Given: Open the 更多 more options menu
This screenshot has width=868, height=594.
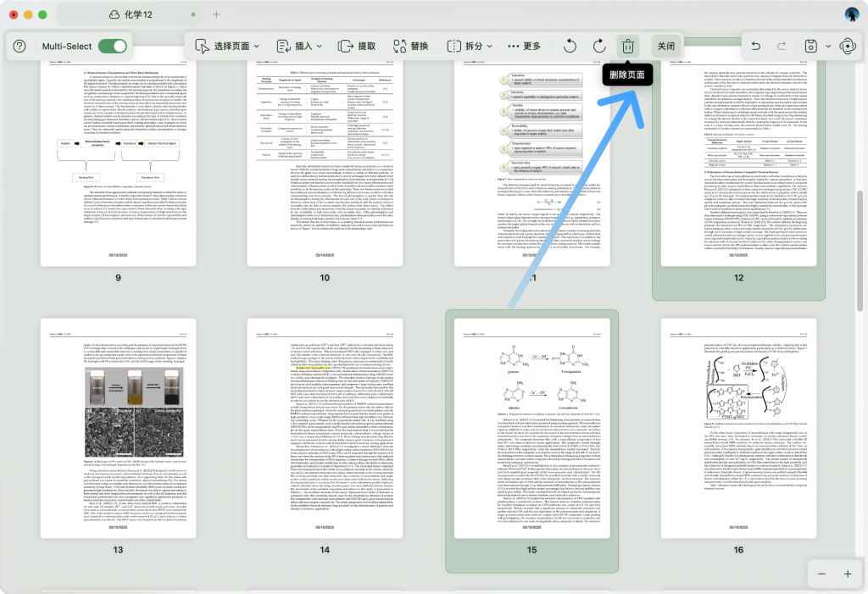Looking at the screenshot, I should pyautogui.click(x=524, y=46).
